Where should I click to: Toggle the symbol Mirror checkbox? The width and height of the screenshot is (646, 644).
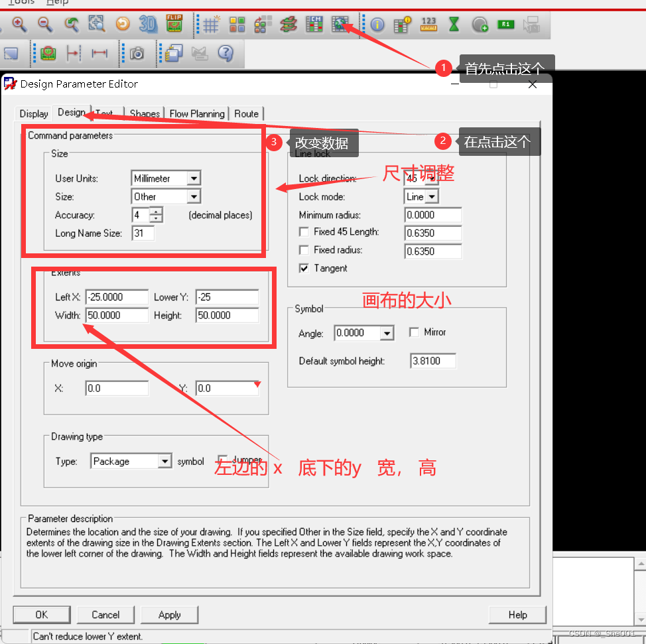tap(415, 332)
